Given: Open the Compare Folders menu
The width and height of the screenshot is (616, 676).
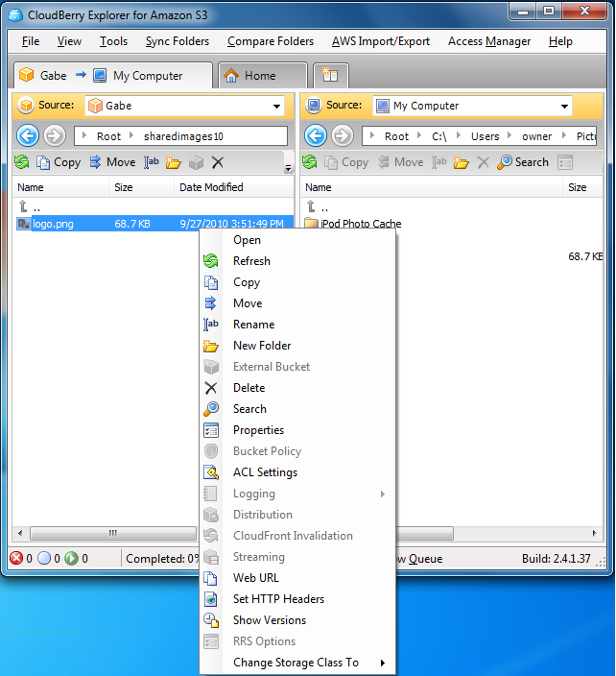Looking at the screenshot, I should (x=271, y=41).
